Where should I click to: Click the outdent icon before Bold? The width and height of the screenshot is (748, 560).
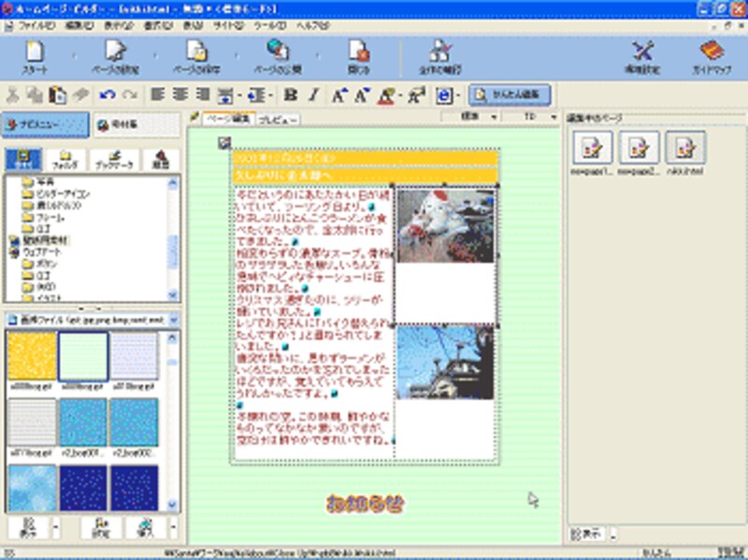pos(256,95)
